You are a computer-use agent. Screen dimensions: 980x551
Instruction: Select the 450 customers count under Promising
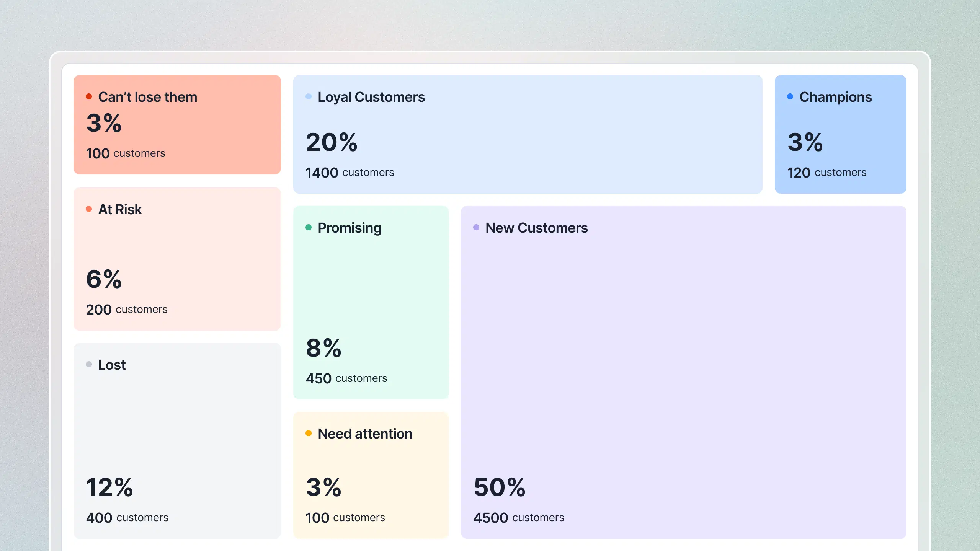[x=346, y=378]
